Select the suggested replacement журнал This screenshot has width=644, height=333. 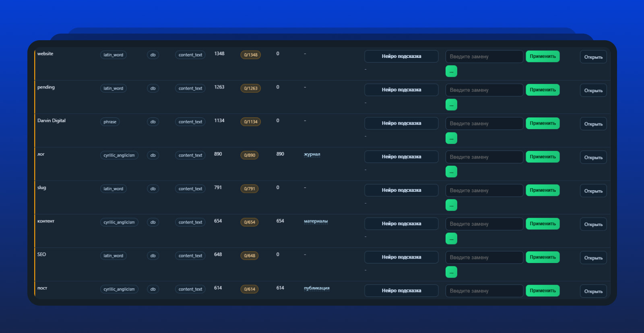(x=312, y=154)
